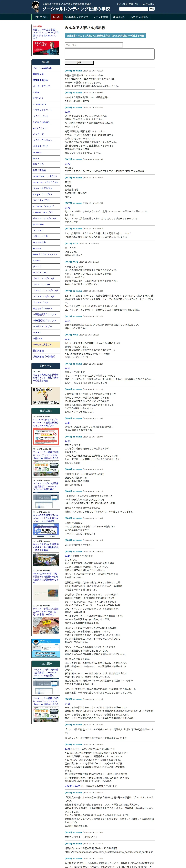Viewport: 186px width, 868px height.
Task: Open 質問掲示板 sidebar link
Action: click(46, 351)
